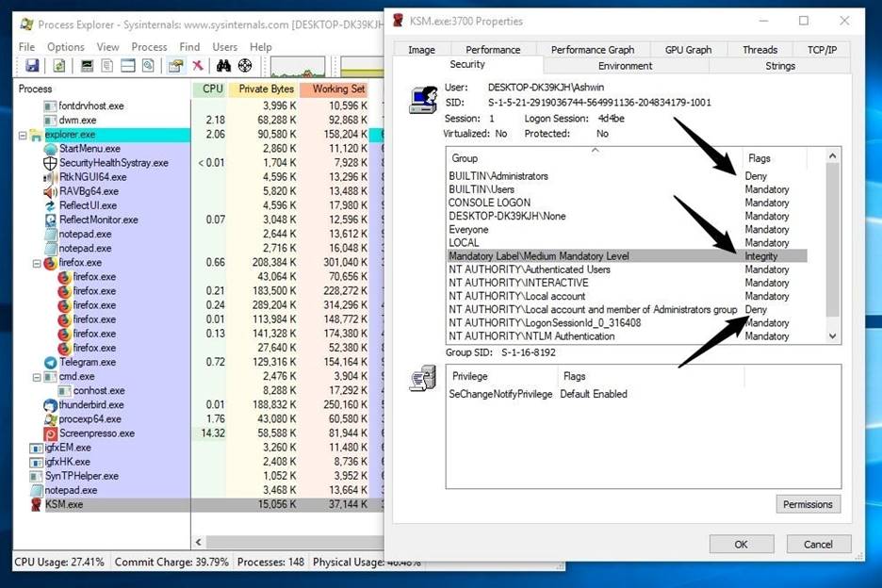Click the OK button
The width and height of the screenshot is (882, 588).
741,544
